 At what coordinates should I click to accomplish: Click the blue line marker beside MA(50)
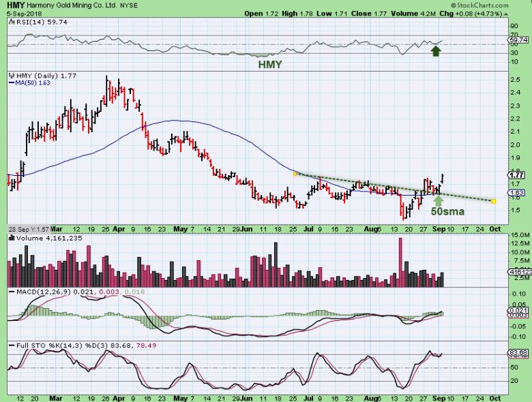pos(12,82)
